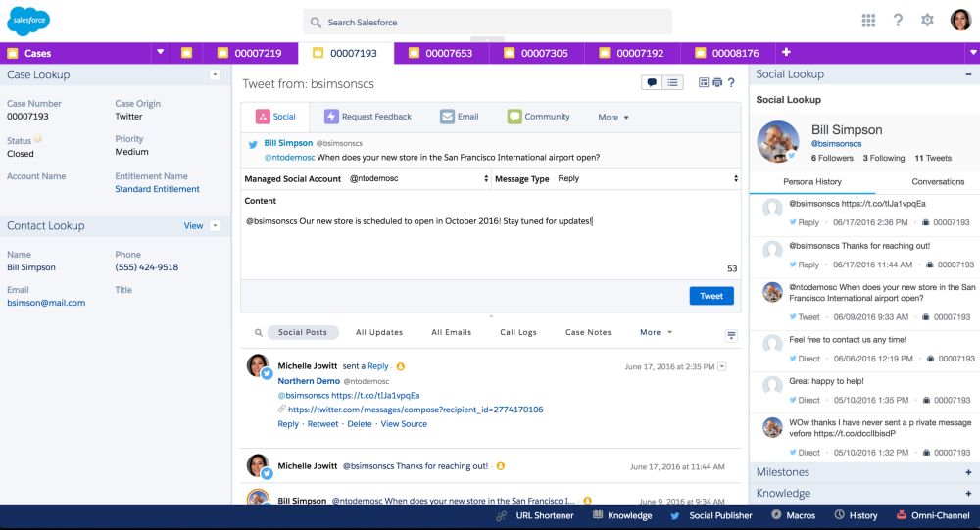Screen dimensions: 980x530
Task: Open Omni-Channel utility
Action: pos(933,515)
